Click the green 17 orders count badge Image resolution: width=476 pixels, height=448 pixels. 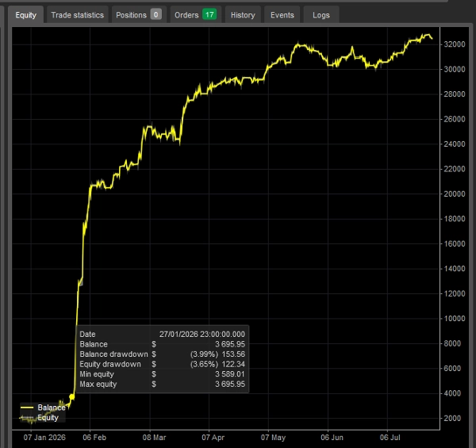209,14
